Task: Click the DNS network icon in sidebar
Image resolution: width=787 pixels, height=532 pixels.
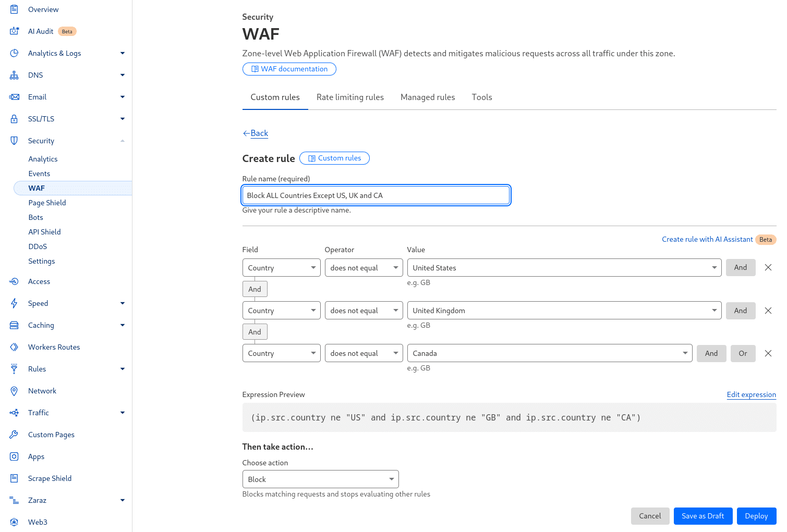Action: [x=14, y=75]
